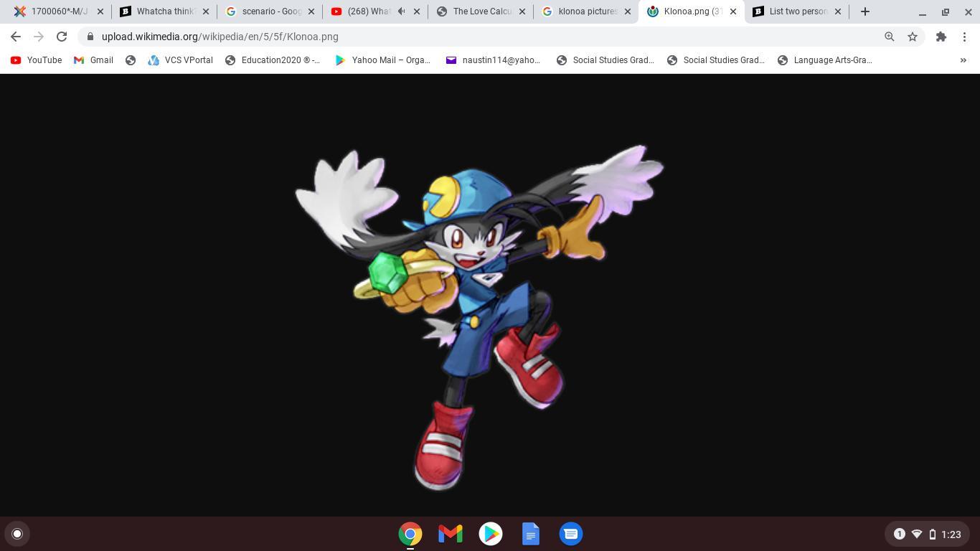
Task: Mute audio on the YouTube tab
Action: point(402,11)
